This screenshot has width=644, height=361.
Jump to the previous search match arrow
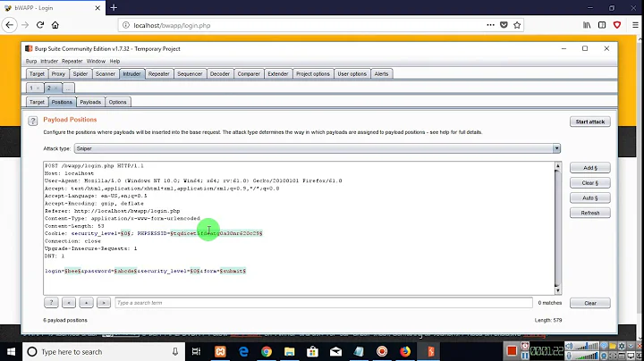click(x=69, y=303)
